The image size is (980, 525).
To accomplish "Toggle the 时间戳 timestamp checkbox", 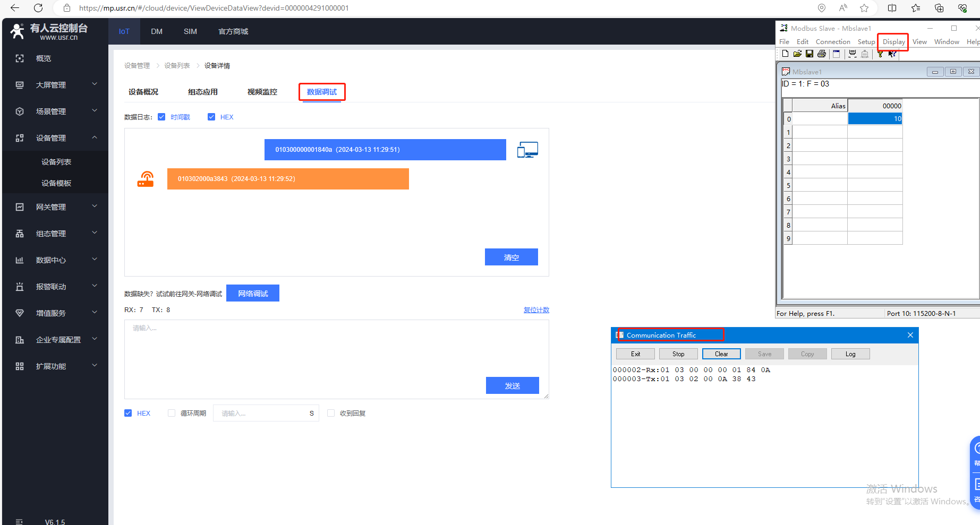I will 161,117.
